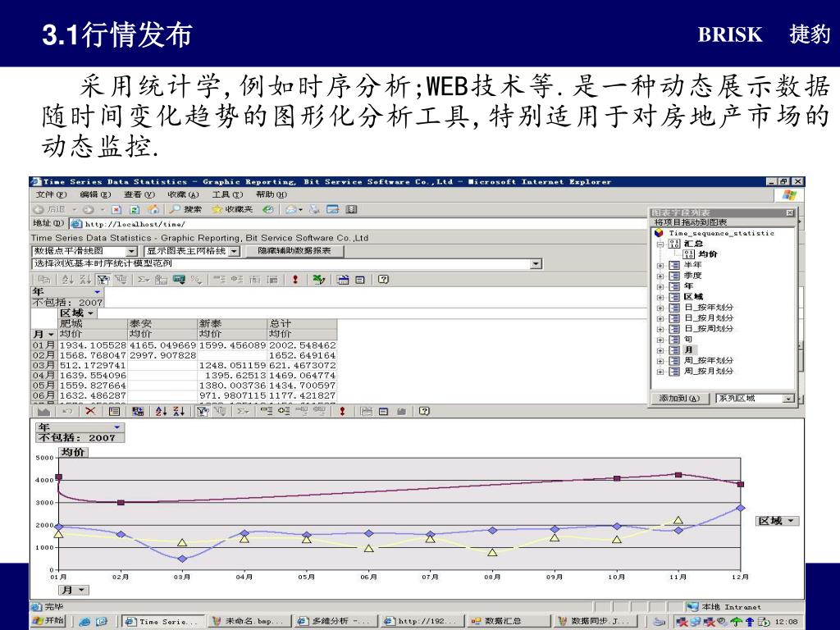840x630 pixels.
Task: Open the 年 filter field dropdown in pivot table
Action: tap(97, 292)
